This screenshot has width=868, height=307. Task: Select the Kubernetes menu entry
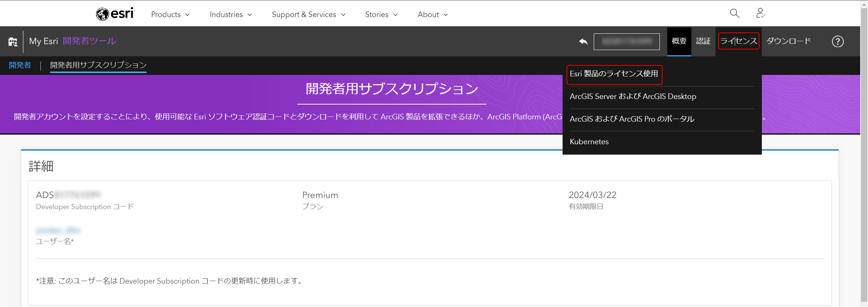click(589, 142)
